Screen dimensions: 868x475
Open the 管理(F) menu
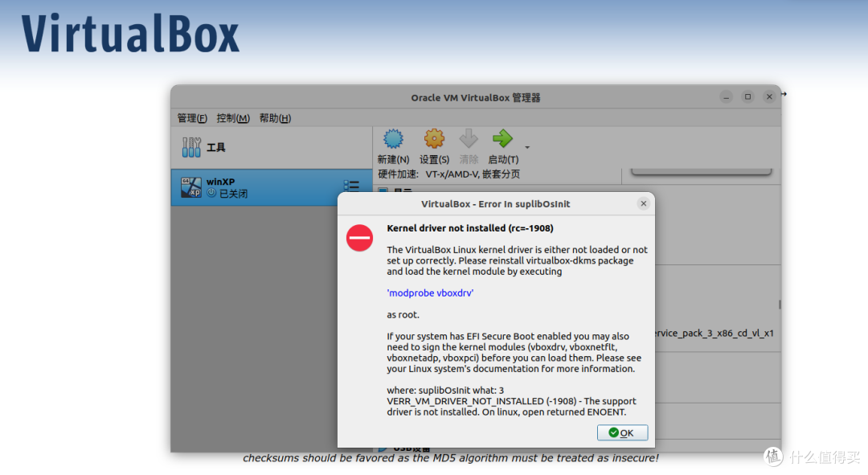[x=191, y=118]
